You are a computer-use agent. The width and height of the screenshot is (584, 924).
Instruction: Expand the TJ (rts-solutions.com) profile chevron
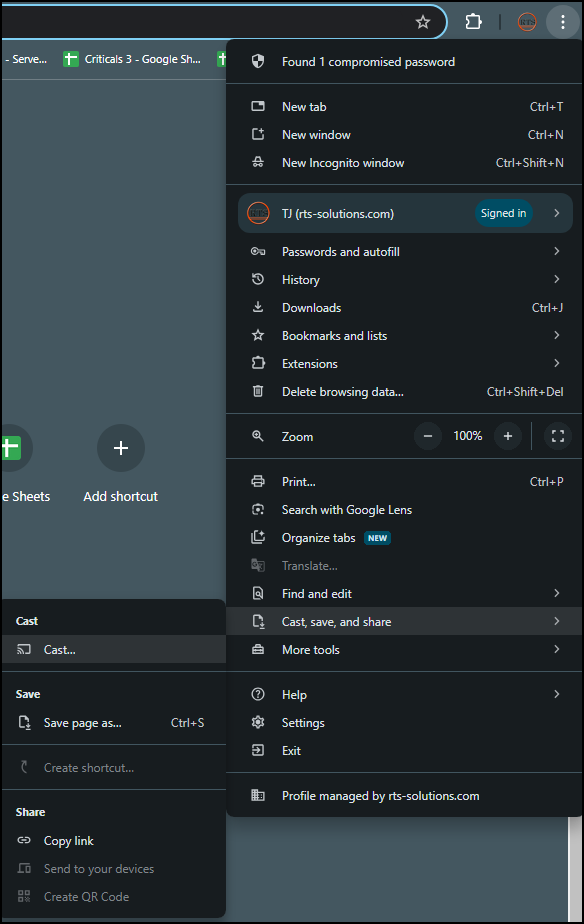557,213
